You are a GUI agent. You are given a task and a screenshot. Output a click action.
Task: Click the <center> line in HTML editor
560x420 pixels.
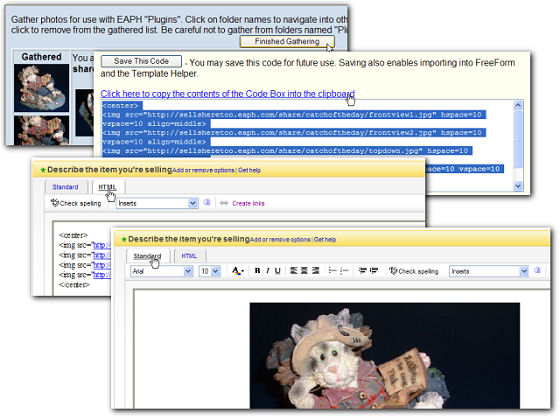(73, 235)
